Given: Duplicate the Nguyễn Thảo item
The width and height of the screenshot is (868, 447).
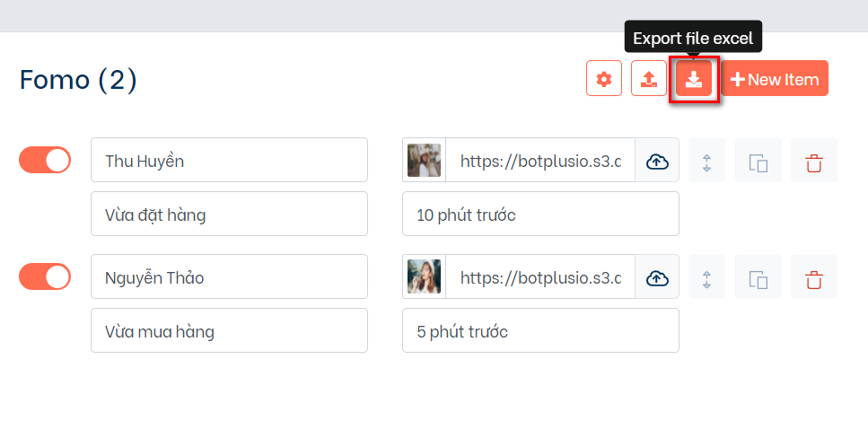Looking at the screenshot, I should click(x=758, y=278).
